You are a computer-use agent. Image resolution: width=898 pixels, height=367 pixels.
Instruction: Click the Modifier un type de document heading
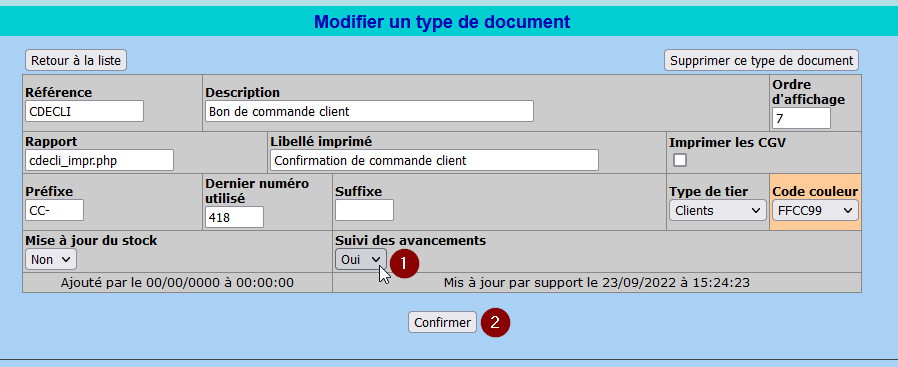tap(442, 22)
